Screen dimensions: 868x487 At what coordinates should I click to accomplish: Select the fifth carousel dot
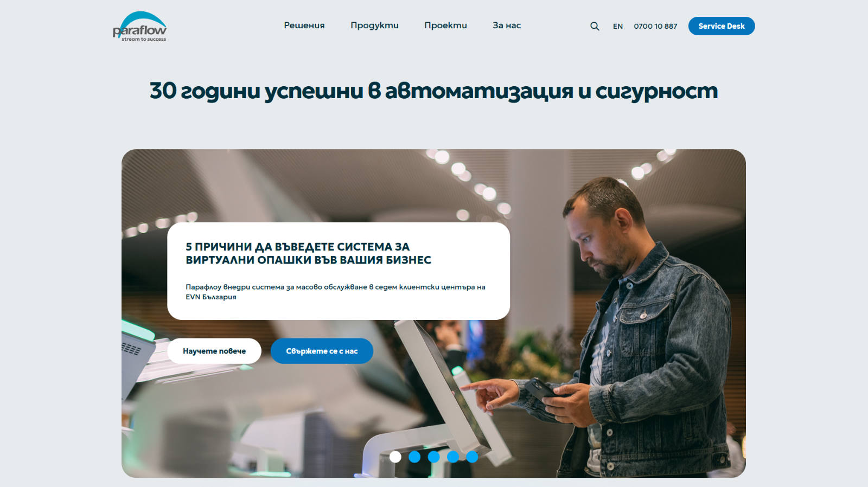click(x=472, y=457)
